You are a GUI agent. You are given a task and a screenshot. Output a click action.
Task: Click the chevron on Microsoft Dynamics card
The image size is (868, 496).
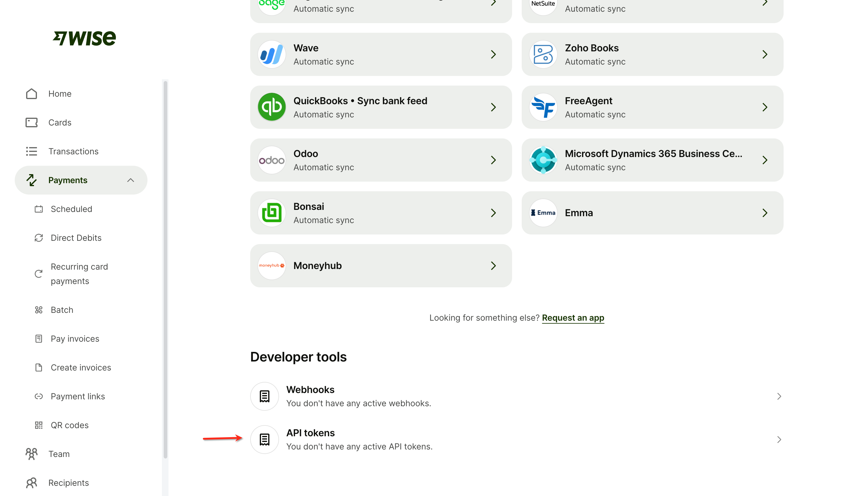tap(765, 160)
